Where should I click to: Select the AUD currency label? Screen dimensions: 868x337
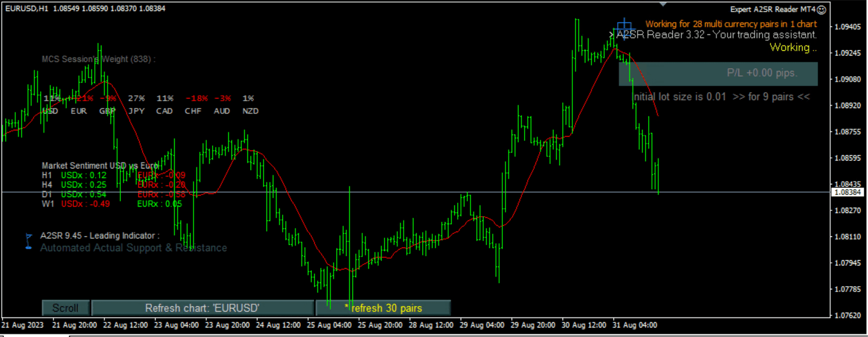click(222, 111)
